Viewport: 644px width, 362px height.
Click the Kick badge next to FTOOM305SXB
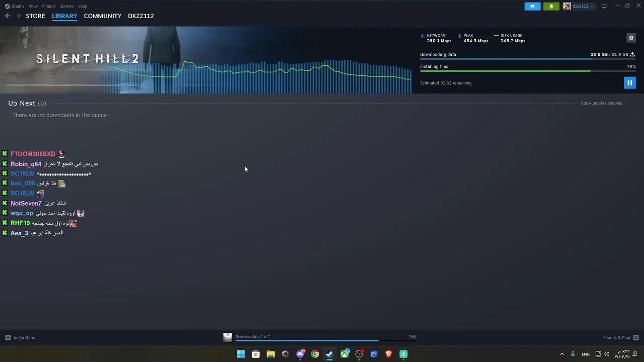(5, 154)
